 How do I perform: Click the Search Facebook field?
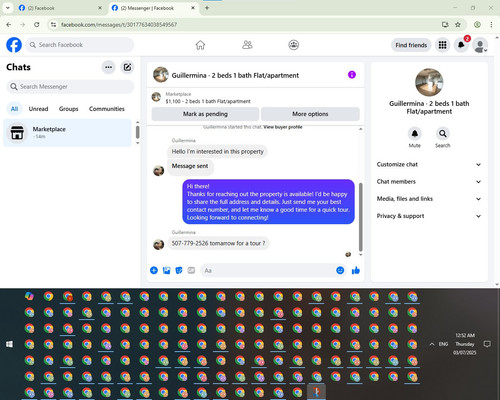click(80, 45)
